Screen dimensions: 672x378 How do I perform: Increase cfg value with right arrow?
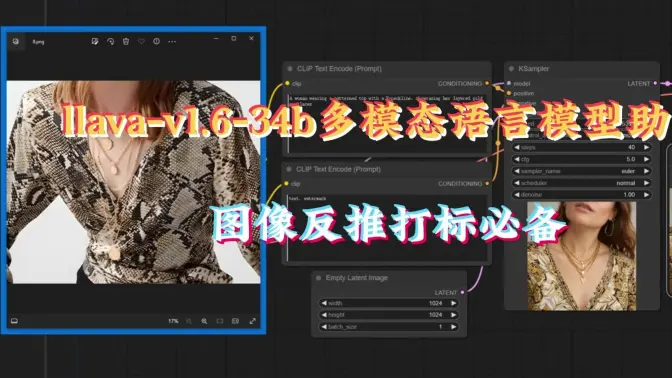(646, 159)
